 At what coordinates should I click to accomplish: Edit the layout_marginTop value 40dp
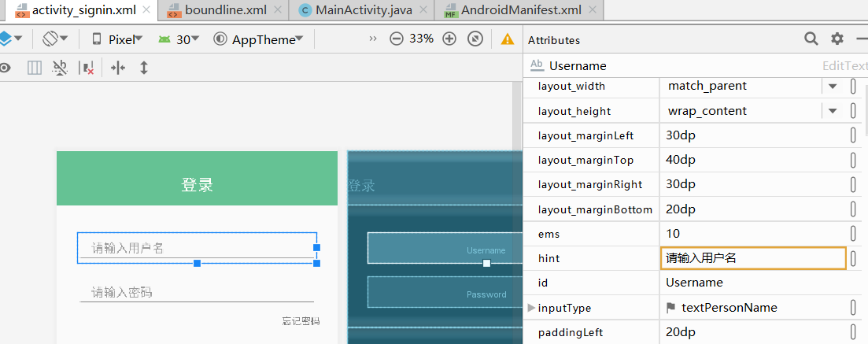coord(753,160)
